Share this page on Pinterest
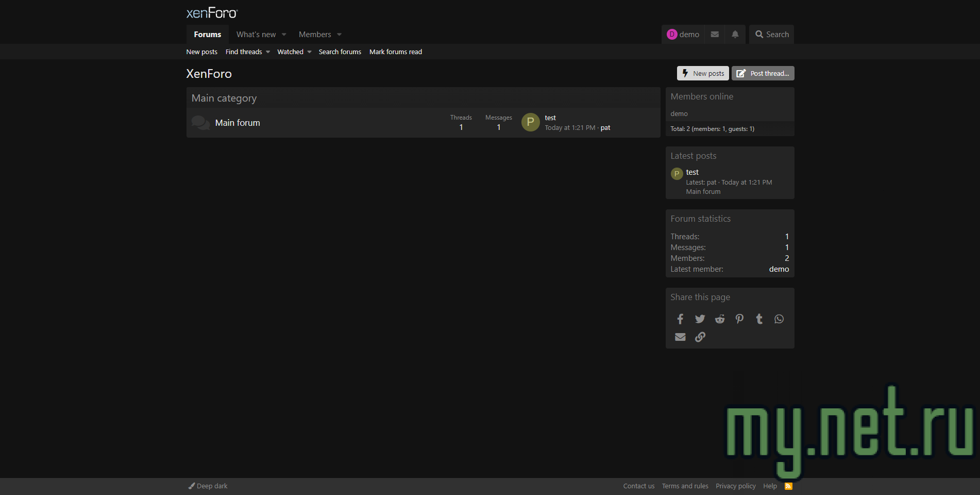Image resolution: width=980 pixels, height=495 pixels. click(739, 319)
